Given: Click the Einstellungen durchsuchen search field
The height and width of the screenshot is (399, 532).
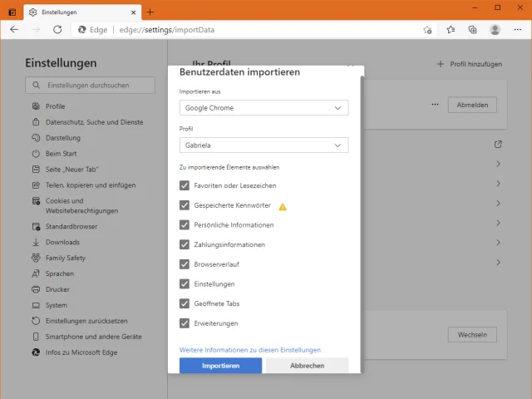Looking at the screenshot, I should point(90,85).
